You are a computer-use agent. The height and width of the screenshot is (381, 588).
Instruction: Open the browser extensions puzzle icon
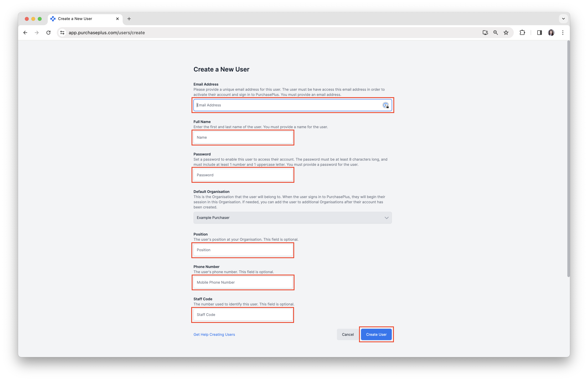click(x=522, y=32)
